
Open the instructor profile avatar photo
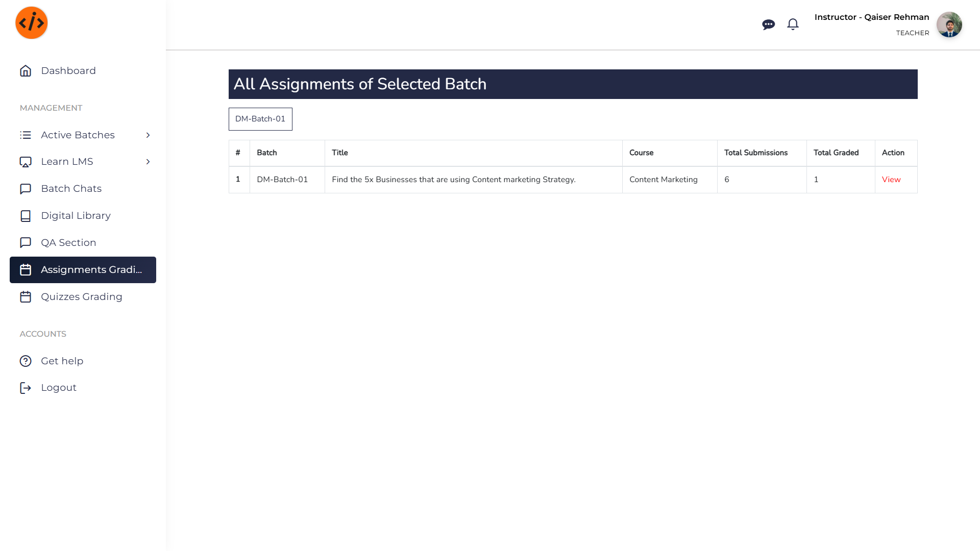[949, 24]
